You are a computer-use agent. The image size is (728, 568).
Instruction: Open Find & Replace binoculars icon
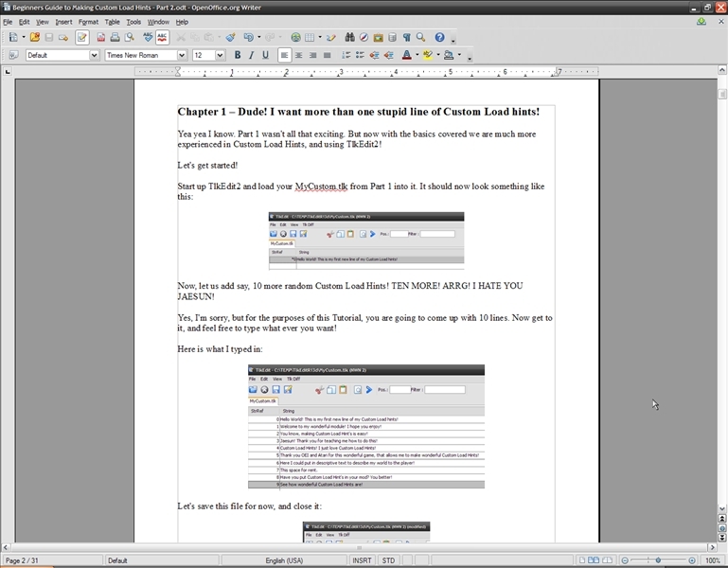pyautogui.click(x=349, y=38)
